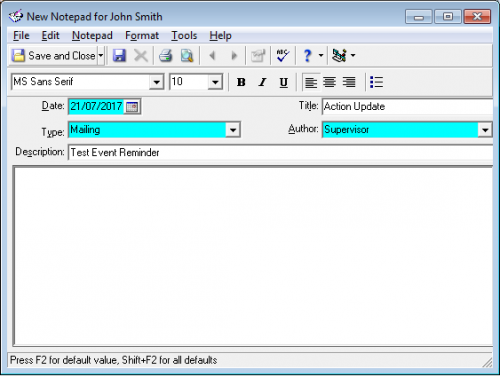The image size is (500, 377).
Task: Click the blue question mark Help icon
Action: coord(307,55)
